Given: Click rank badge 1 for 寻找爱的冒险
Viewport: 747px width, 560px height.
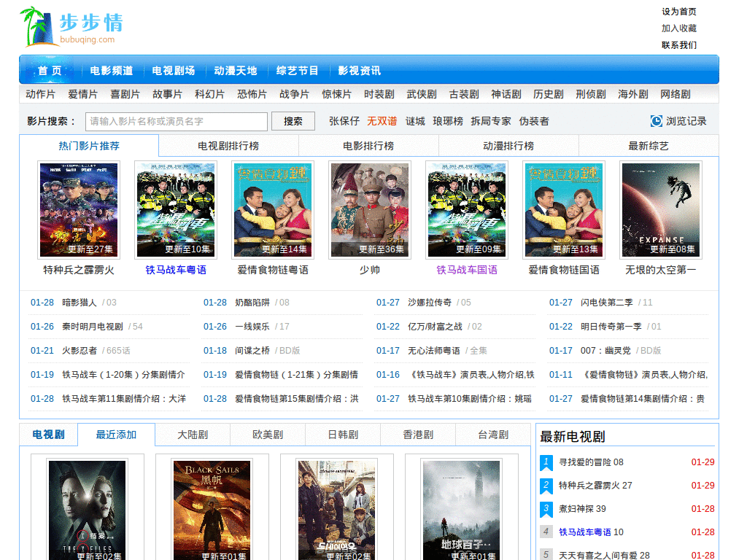Looking at the screenshot, I should 546,462.
